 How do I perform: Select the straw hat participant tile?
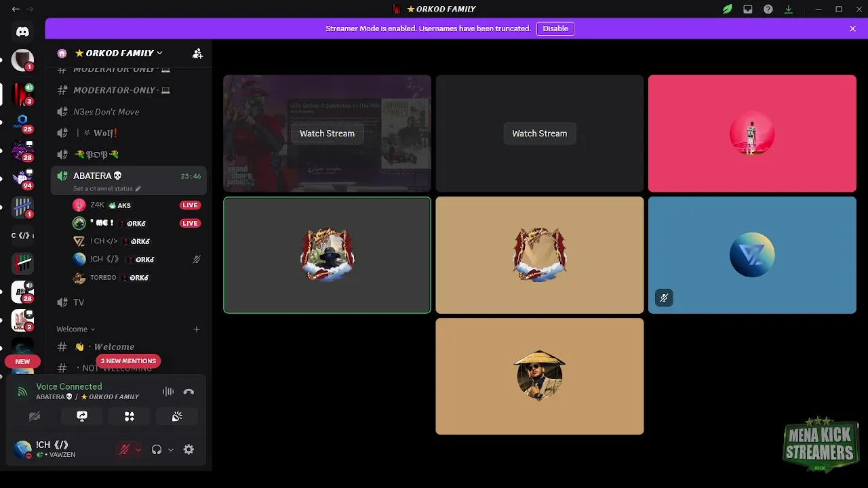pos(539,376)
